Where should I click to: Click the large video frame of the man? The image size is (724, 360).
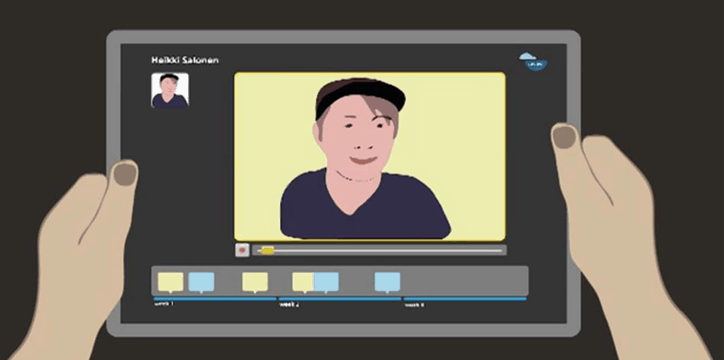coord(370,156)
